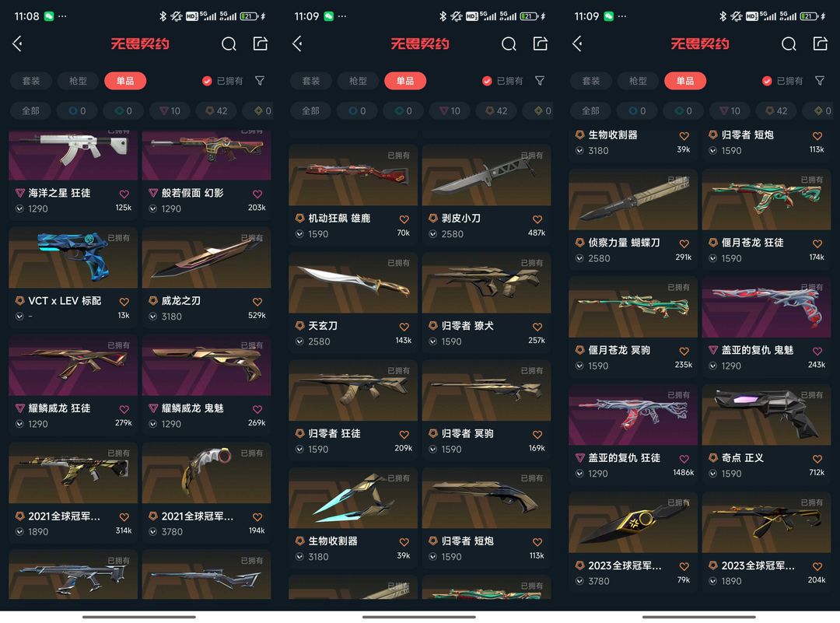This screenshot has height=623, width=840.
Task: Tap heart on 2023全球冠军 card priced 1890
Action: pos(817,567)
